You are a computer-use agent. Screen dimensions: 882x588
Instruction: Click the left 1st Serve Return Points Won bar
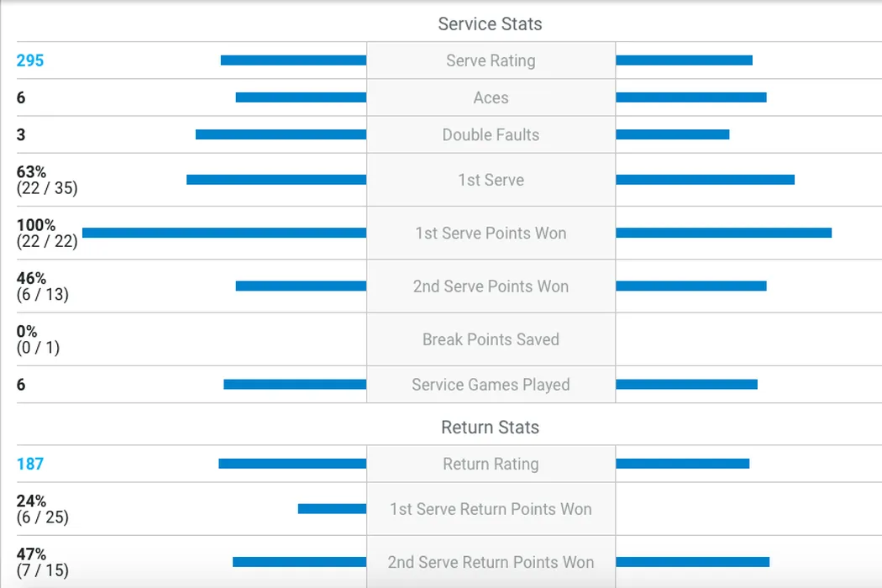point(332,509)
